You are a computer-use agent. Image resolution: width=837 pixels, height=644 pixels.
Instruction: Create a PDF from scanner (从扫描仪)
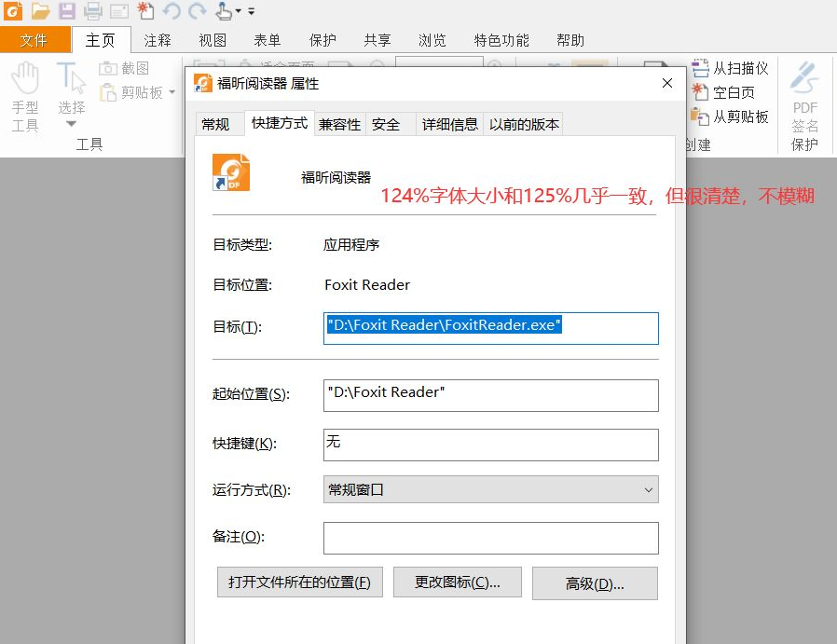(x=736, y=67)
